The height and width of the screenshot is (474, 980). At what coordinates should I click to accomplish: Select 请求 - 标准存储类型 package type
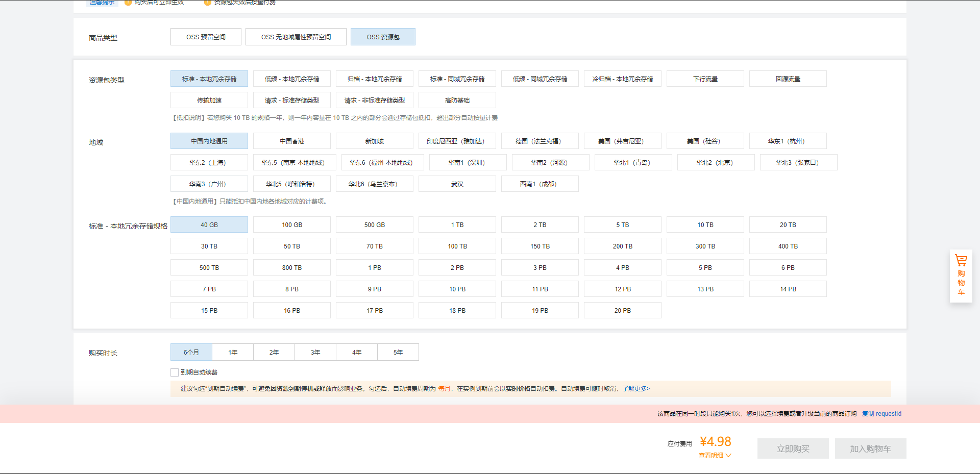tap(292, 100)
